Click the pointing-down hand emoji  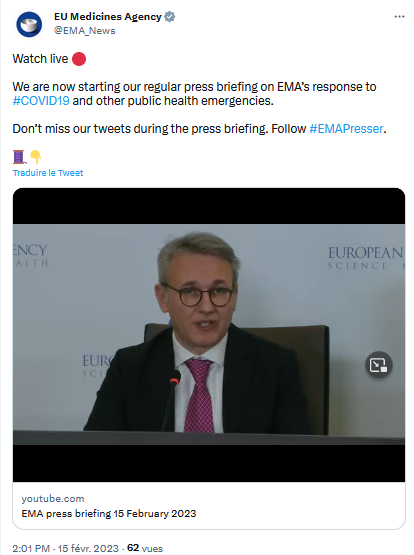36,157
